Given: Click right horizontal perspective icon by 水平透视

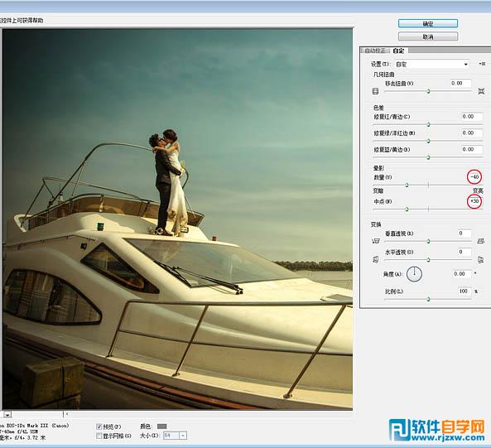Looking at the screenshot, I should click(x=481, y=259).
